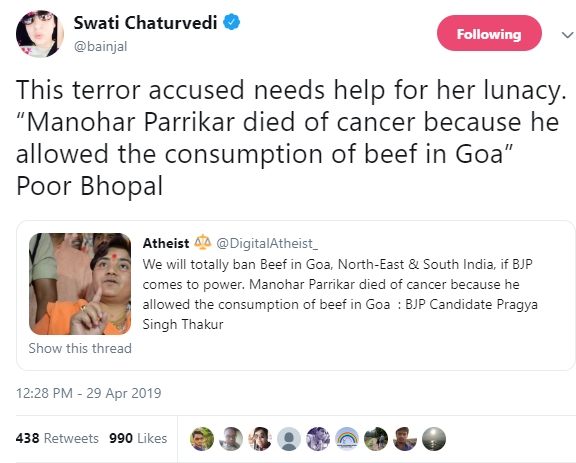This screenshot has height=463, width=576.
Task: View the 990 Likes list
Action: pyautogui.click(x=138, y=438)
